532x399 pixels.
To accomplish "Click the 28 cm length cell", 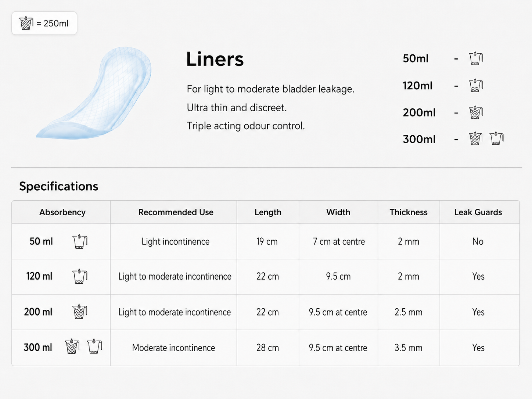I will tap(267, 348).
